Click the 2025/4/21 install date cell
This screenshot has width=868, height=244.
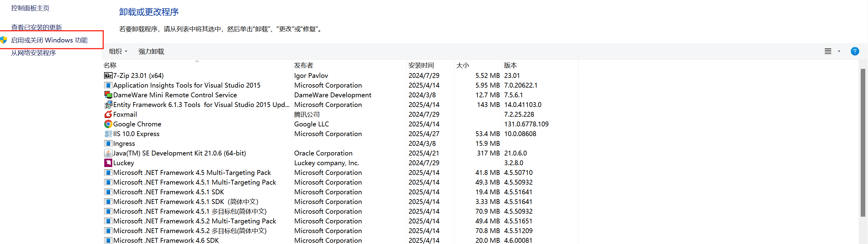pos(424,153)
